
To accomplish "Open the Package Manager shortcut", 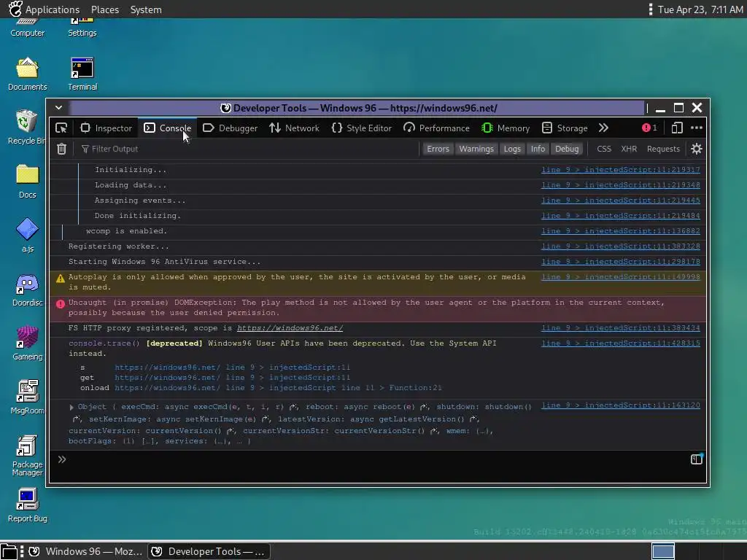I will point(27,455).
